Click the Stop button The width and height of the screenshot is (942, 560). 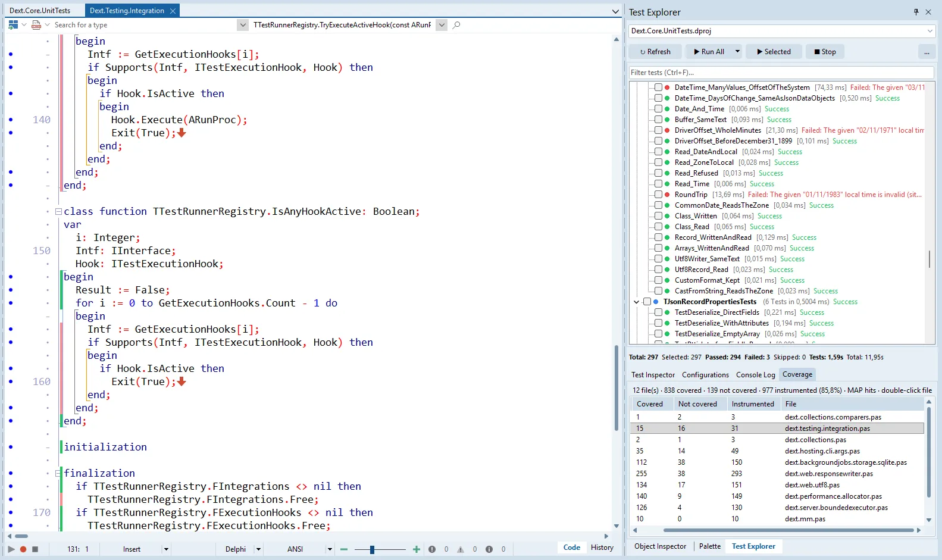pyautogui.click(x=825, y=52)
